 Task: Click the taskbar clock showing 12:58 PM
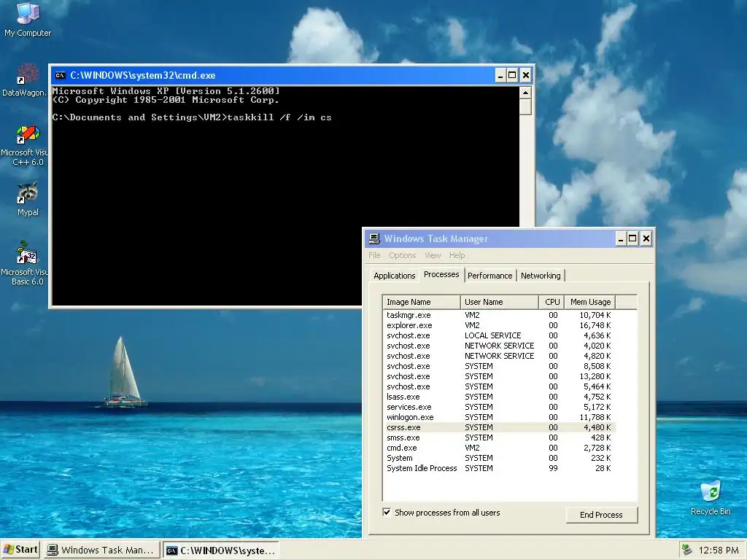point(719,550)
